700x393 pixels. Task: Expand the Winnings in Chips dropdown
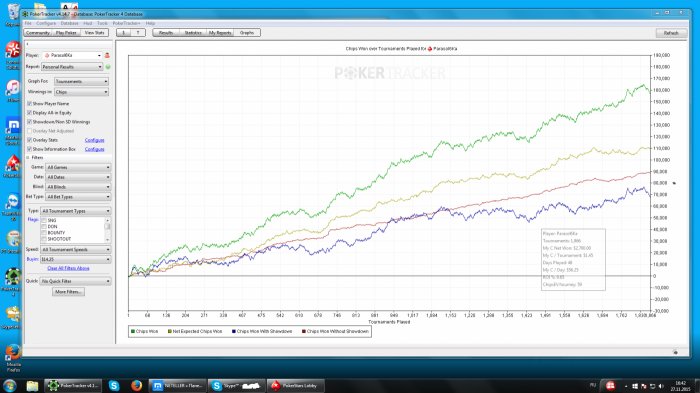tap(81, 92)
